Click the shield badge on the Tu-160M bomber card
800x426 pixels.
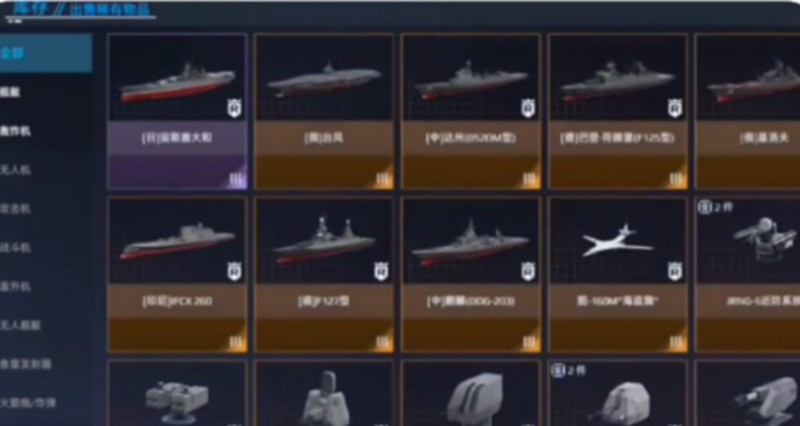coord(675,271)
